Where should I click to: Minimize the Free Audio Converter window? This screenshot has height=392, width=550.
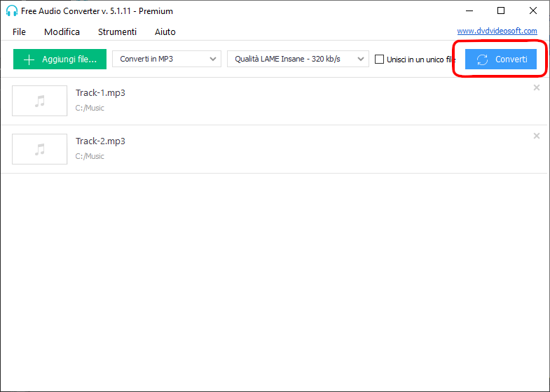pos(469,11)
